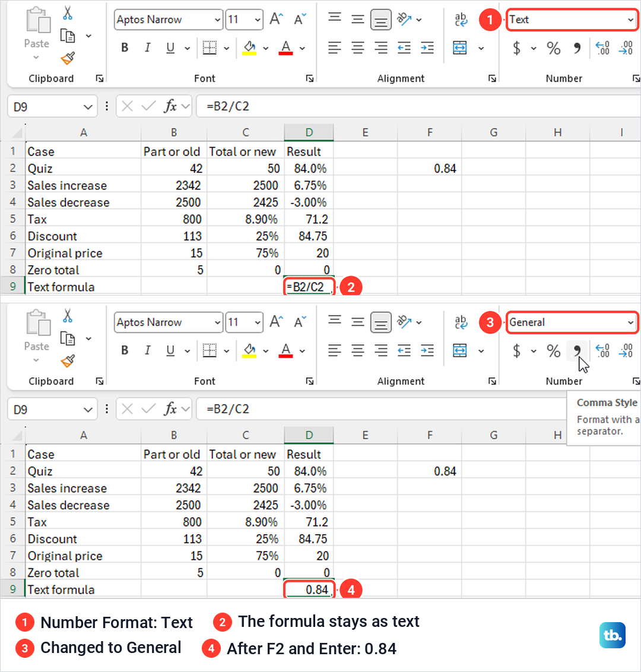The image size is (641, 672).
Task: Open Aptos Narrow font dropdown in the General-format ribbon
Action: [x=217, y=322]
